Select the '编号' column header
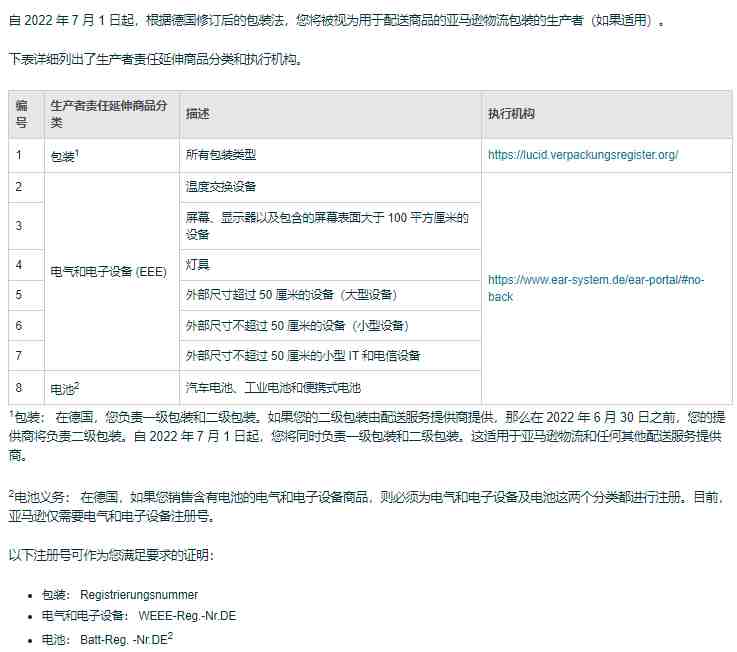 pos(26,114)
